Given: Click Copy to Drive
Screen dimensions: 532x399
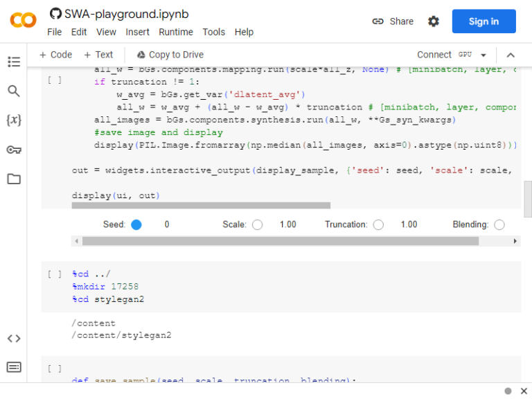Looking at the screenshot, I should click(170, 55).
